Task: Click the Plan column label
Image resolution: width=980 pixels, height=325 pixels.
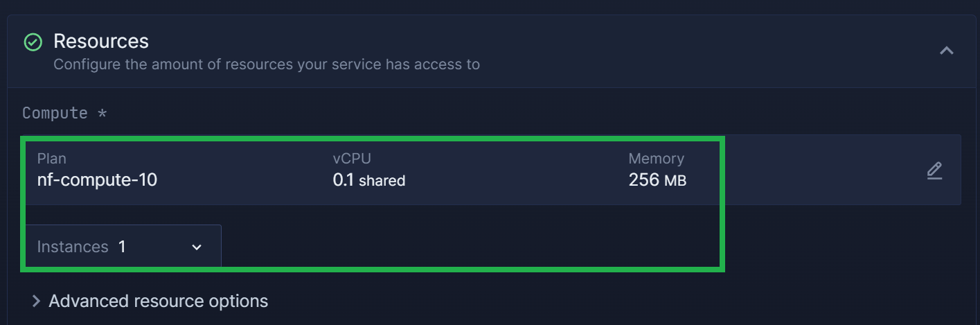Action: coord(52,159)
